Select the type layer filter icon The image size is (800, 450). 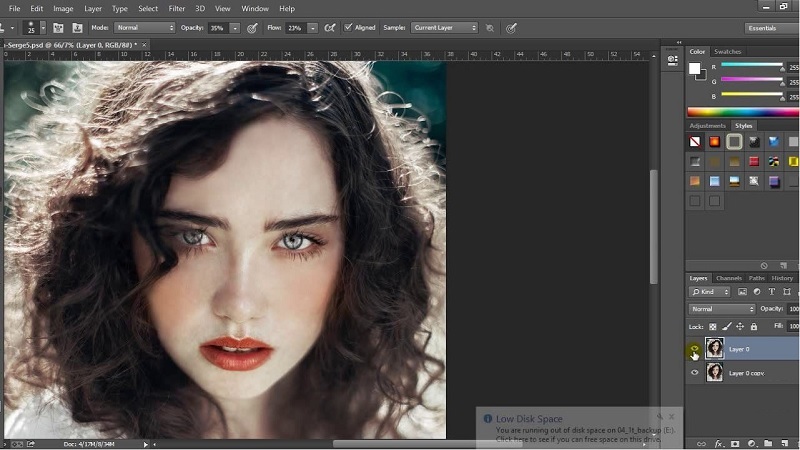pyautogui.click(x=771, y=292)
